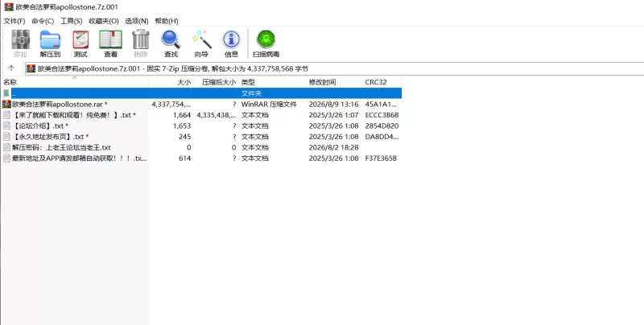Click the size value 4,337,754,...
The image size is (644, 325).
[x=171, y=105]
